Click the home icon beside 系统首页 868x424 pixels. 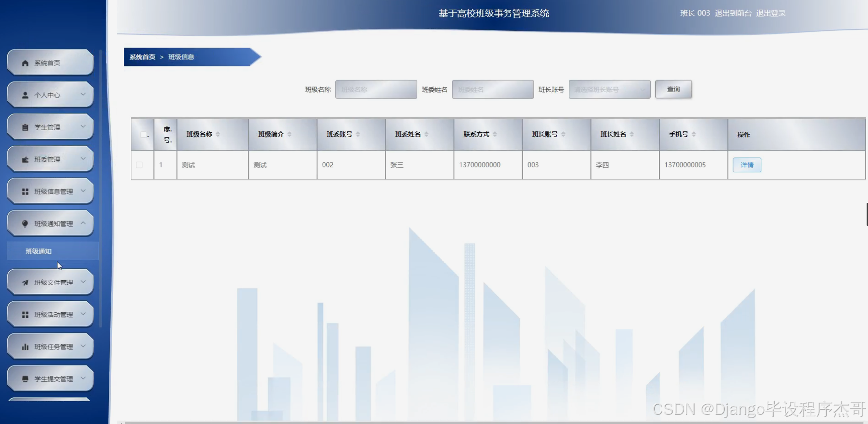(x=25, y=63)
